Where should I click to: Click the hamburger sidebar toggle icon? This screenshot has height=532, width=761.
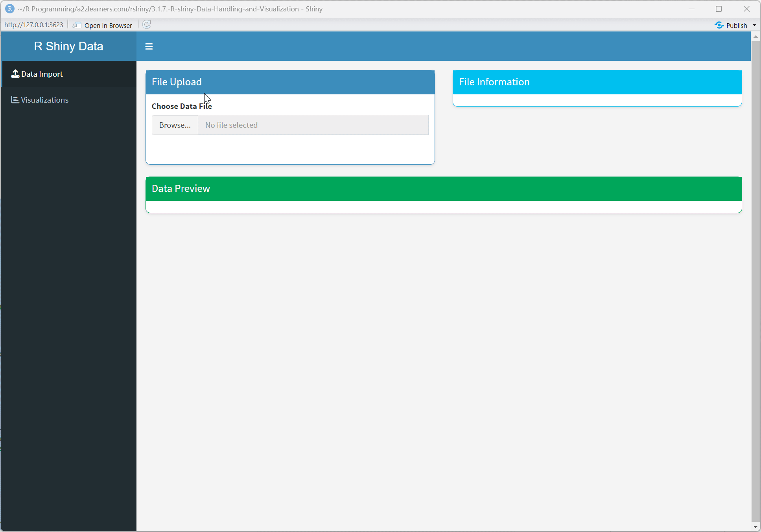pos(149,46)
